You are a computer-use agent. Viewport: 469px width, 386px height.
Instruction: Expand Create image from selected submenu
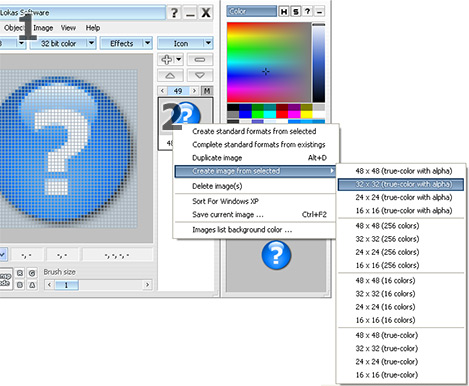[255, 171]
